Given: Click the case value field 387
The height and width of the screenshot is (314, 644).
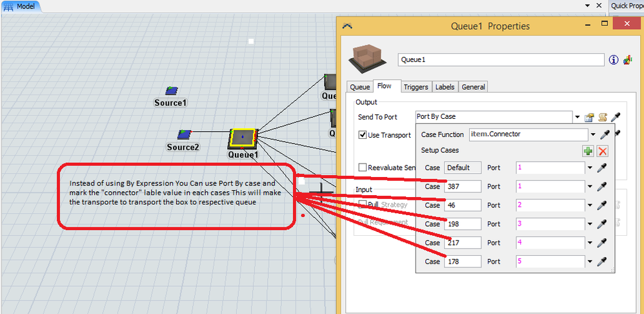Looking at the screenshot, I should point(463,187).
